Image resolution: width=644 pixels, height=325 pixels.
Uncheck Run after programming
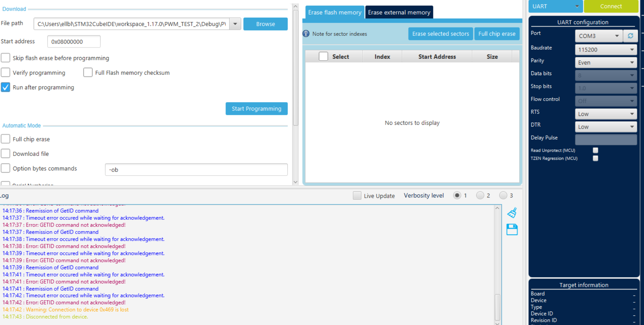point(5,87)
